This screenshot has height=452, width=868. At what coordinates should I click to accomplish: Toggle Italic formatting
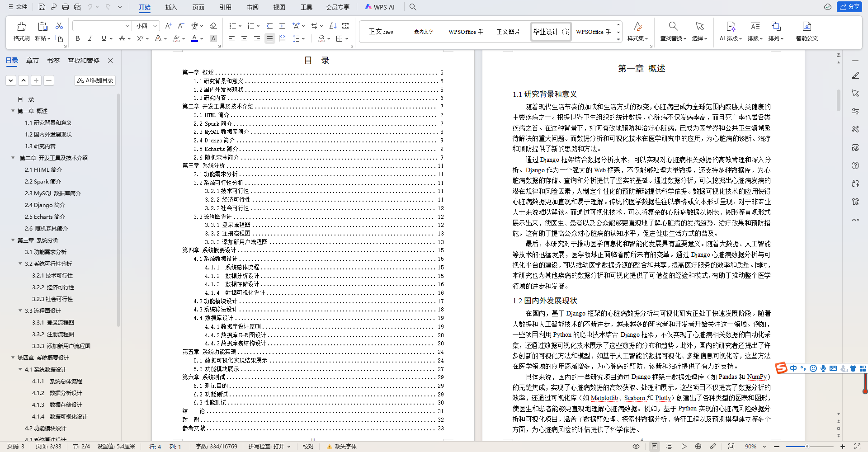coord(90,38)
